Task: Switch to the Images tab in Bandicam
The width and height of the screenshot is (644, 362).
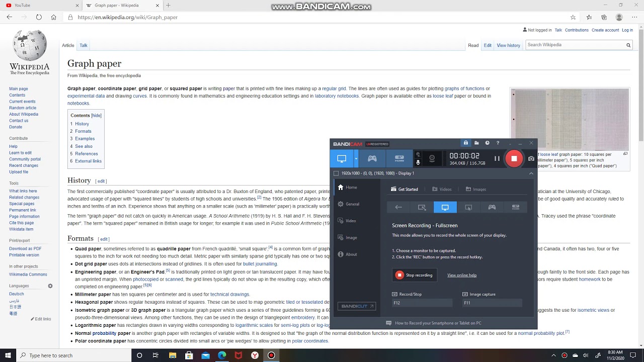Action: coord(475,189)
